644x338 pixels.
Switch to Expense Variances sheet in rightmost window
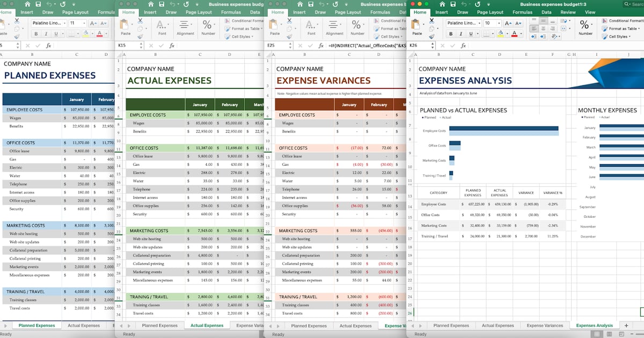pyautogui.click(x=545, y=326)
